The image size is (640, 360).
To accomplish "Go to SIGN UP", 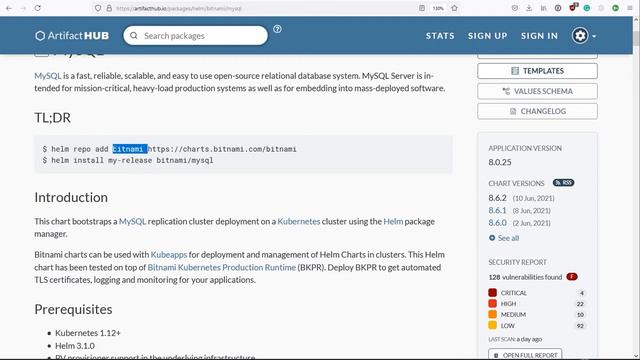I will (x=488, y=36).
